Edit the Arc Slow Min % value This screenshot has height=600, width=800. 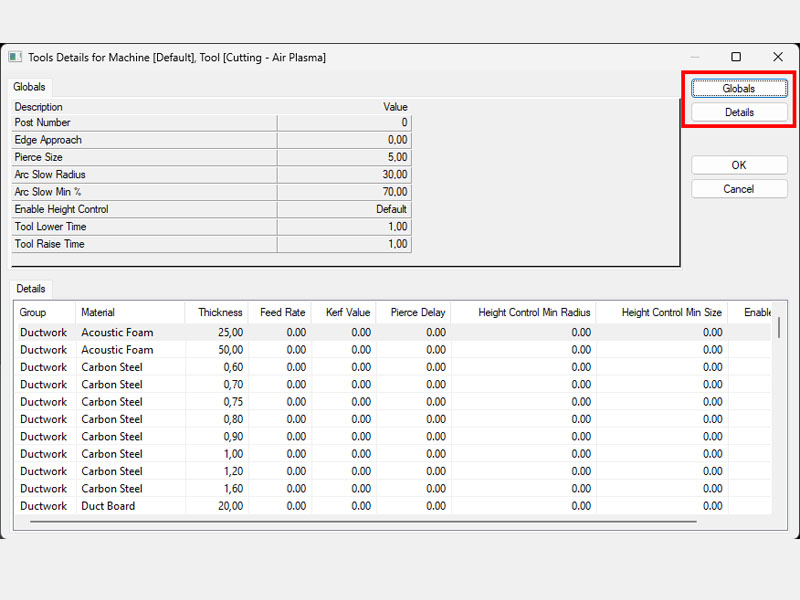[344, 192]
